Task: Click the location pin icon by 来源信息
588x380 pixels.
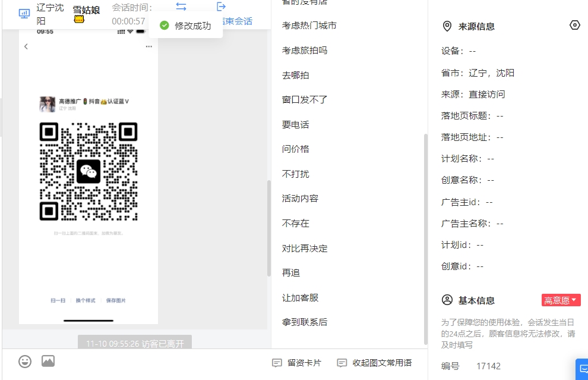Action: click(447, 26)
